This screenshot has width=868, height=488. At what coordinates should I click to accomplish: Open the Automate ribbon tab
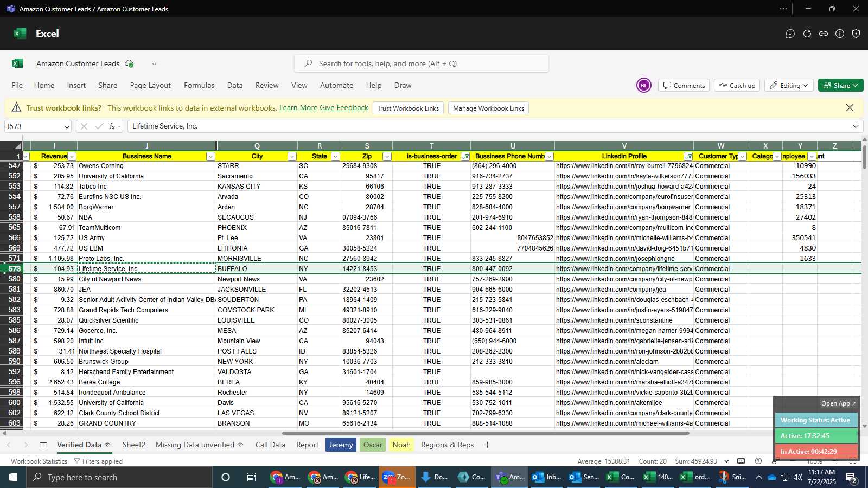click(x=336, y=85)
